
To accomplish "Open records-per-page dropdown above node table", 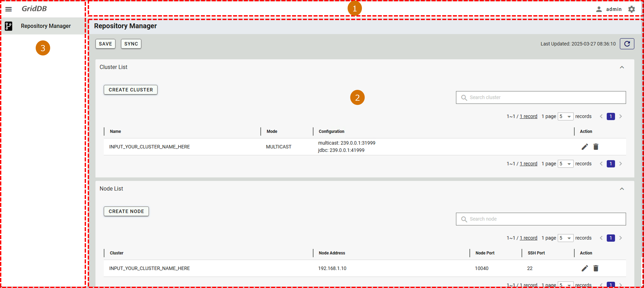I will (565, 238).
